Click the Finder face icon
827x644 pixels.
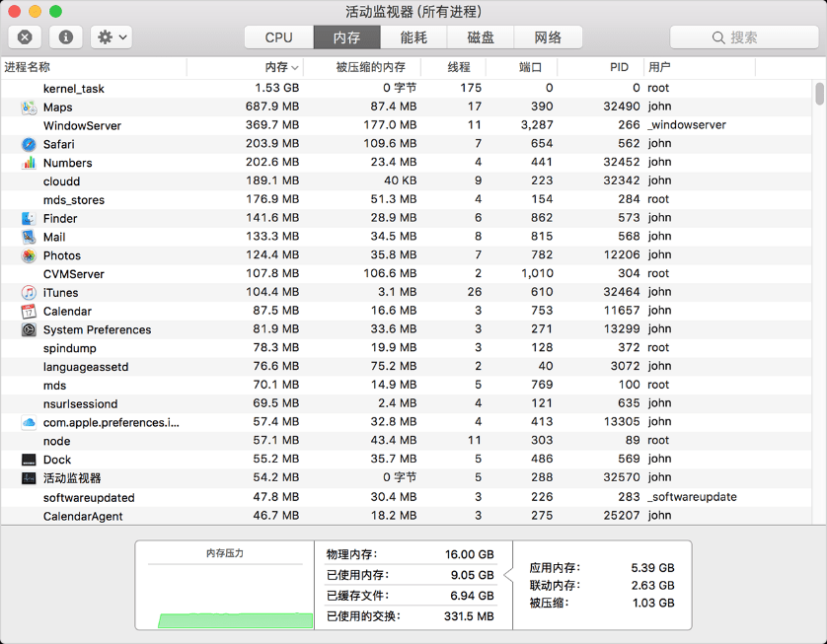(x=29, y=219)
